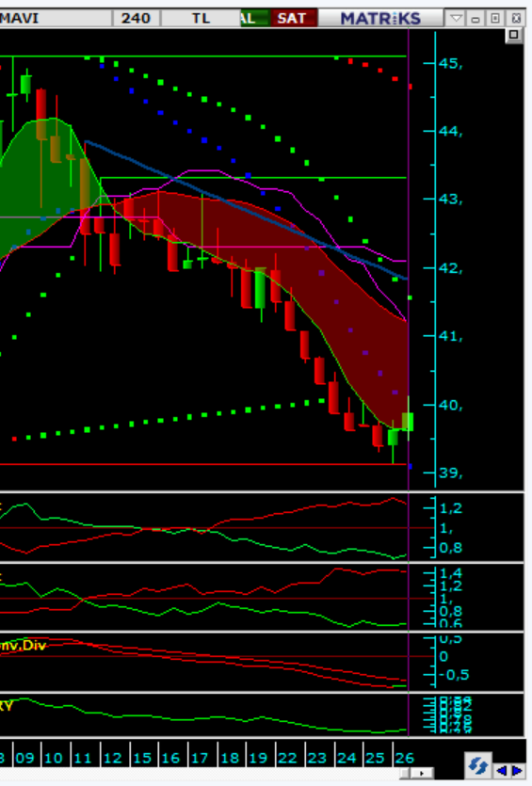
Task: Click the '18' date label on time axis
Action: [x=230, y=758]
